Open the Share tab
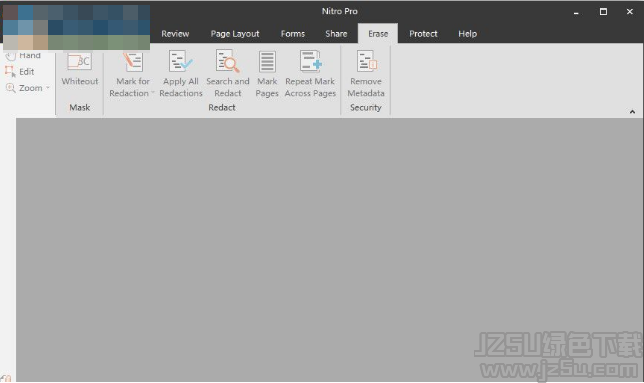The image size is (644, 383). (336, 34)
